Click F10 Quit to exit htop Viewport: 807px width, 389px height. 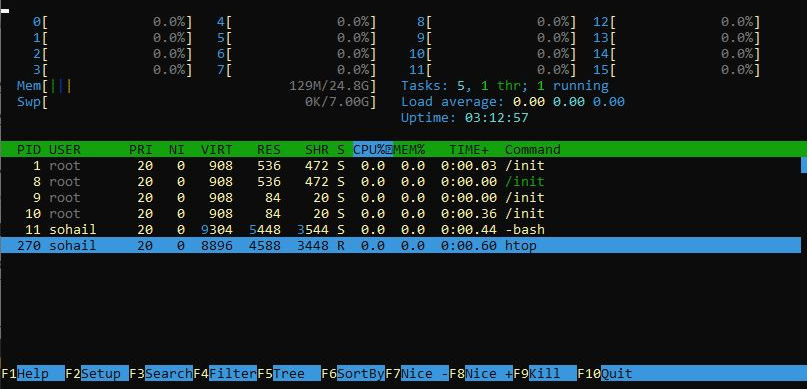[605, 374]
